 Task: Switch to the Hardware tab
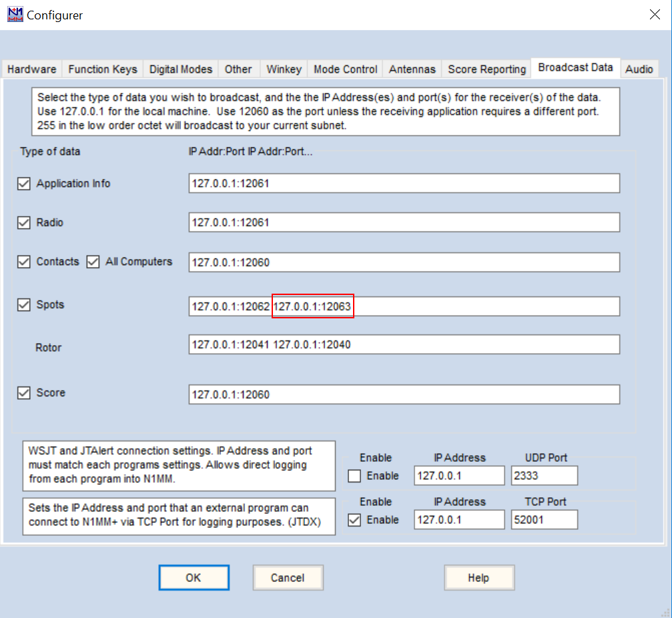[x=32, y=69]
